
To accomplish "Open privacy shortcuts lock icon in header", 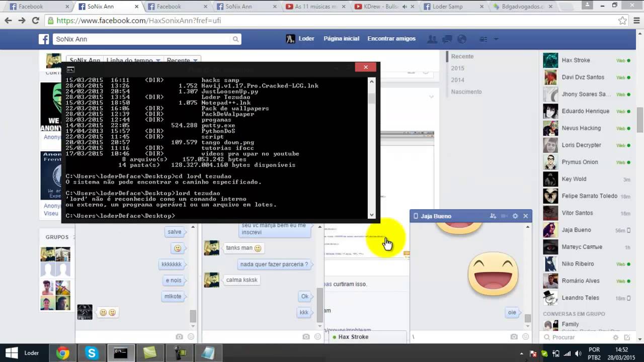I will (x=484, y=39).
